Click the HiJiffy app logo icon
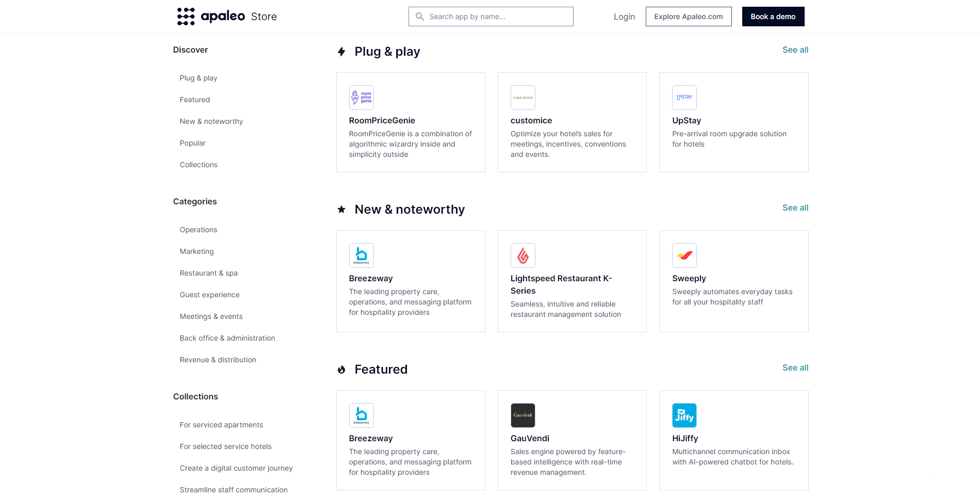980x498 pixels. [684, 415]
